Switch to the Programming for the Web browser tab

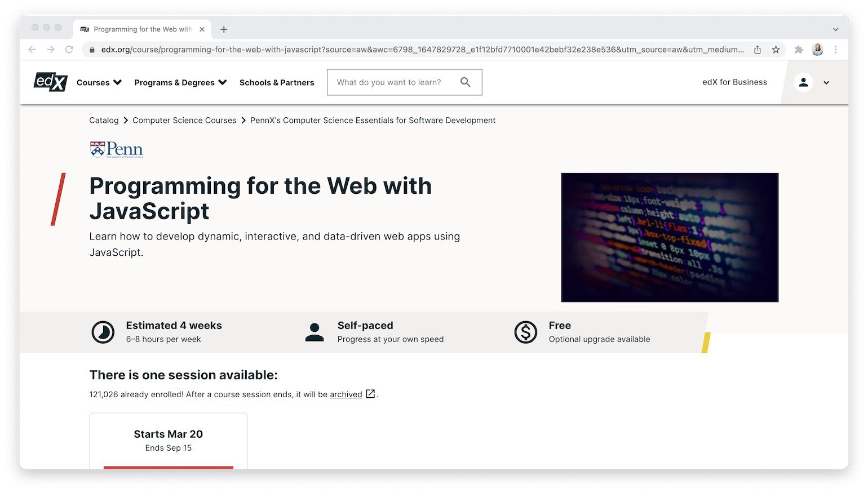(x=142, y=29)
